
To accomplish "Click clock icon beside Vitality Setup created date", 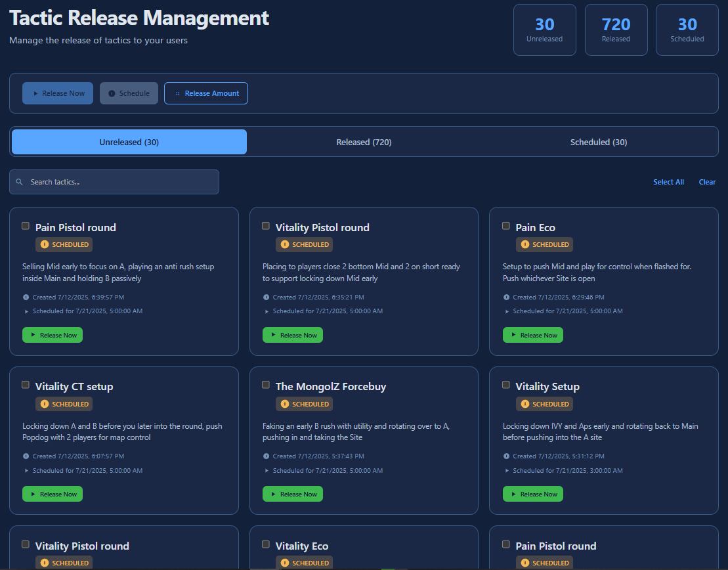I will pos(506,456).
